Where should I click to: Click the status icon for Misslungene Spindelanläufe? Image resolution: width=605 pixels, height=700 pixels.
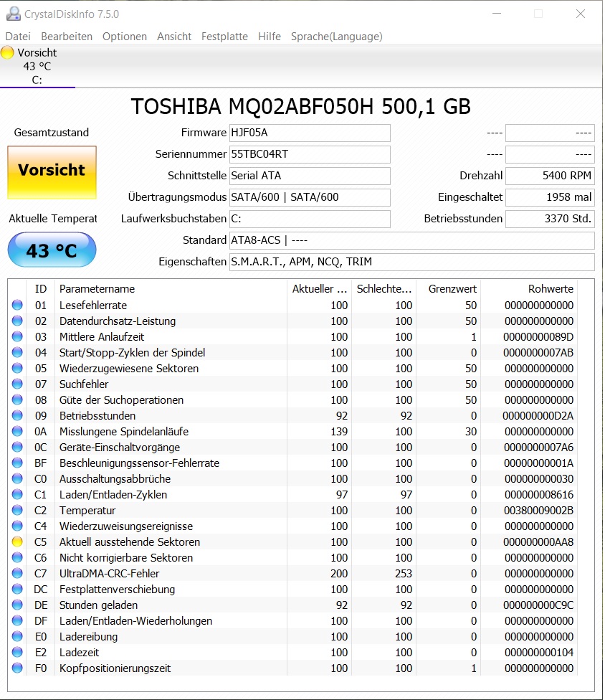17,431
